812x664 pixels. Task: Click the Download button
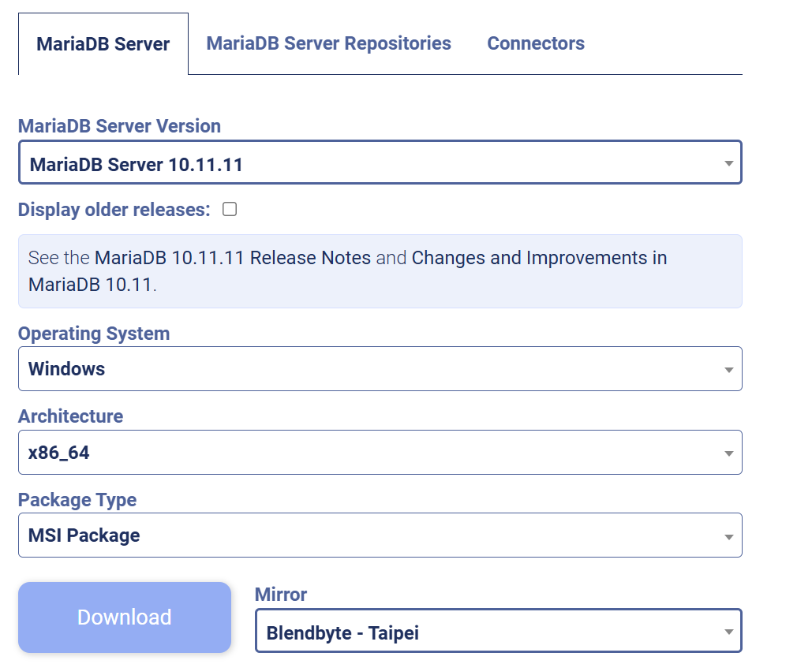[x=125, y=617]
